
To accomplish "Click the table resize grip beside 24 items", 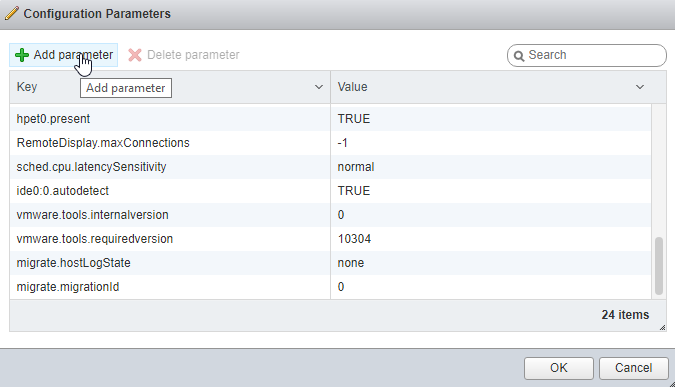I will [662, 328].
